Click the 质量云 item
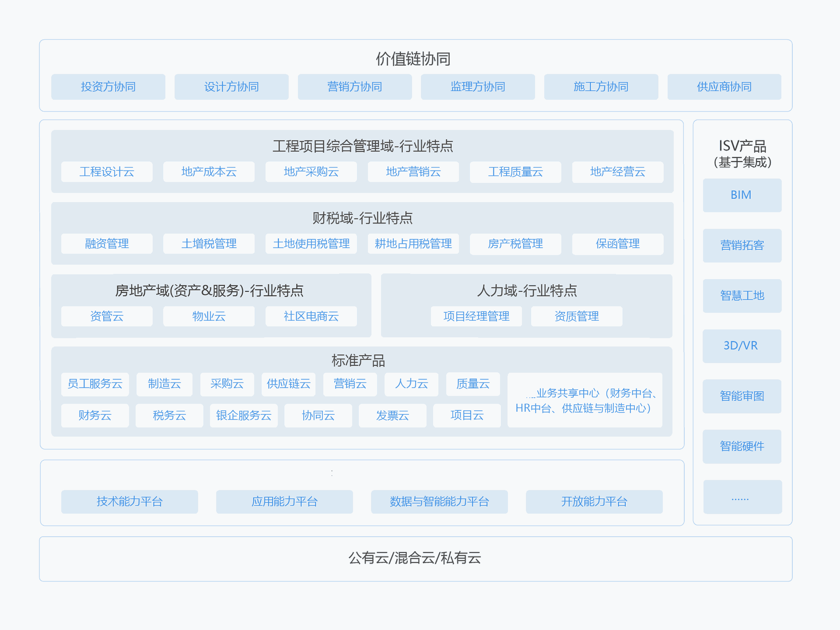 tap(473, 384)
